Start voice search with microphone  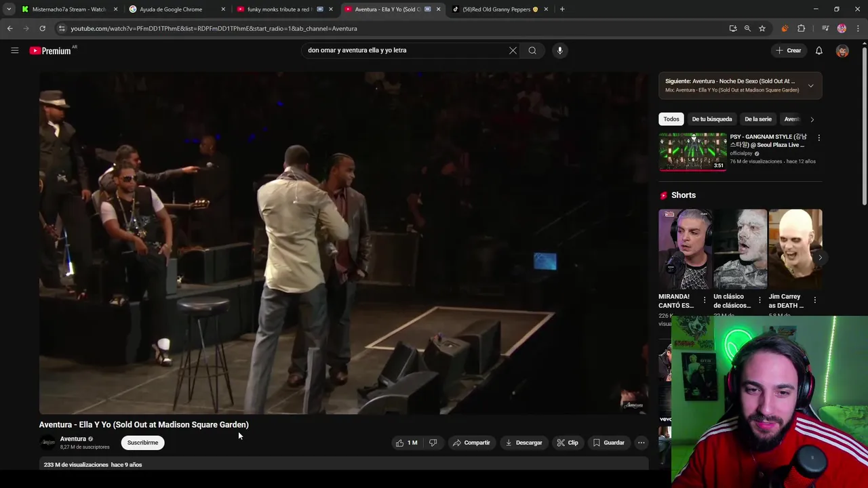pos(559,50)
